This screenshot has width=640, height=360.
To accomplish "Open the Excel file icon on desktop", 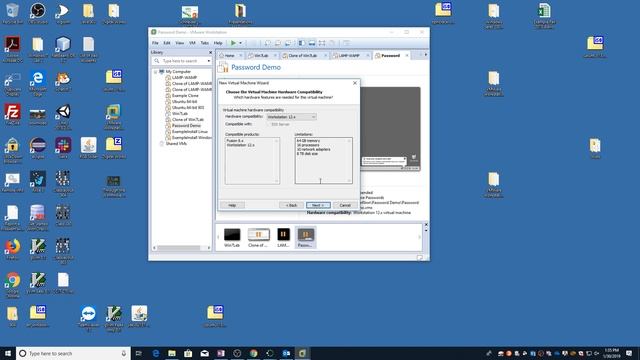I will [x=544, y=16].
